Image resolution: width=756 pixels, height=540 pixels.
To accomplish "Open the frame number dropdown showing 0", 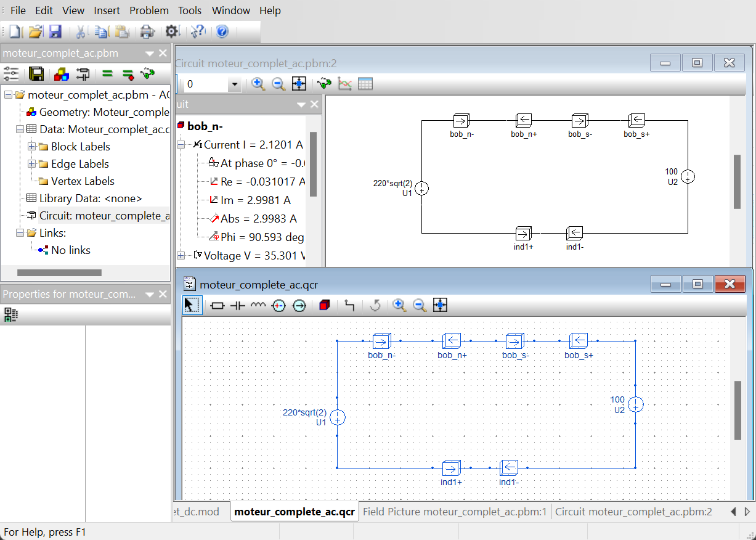I will coord(234,84).
